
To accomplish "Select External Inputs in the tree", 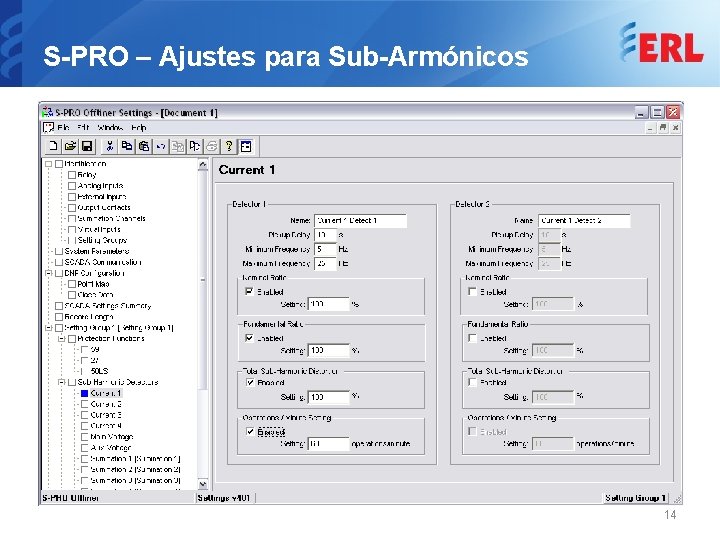I will 102,197.
